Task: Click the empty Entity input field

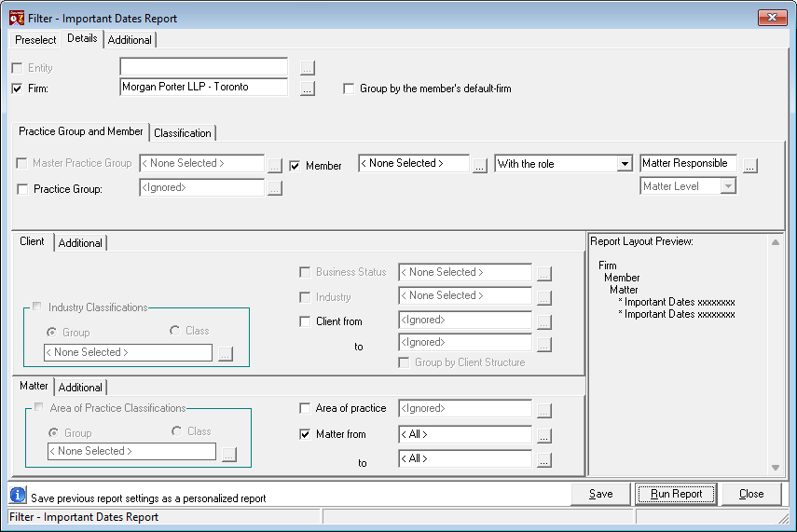Action: 204,66
